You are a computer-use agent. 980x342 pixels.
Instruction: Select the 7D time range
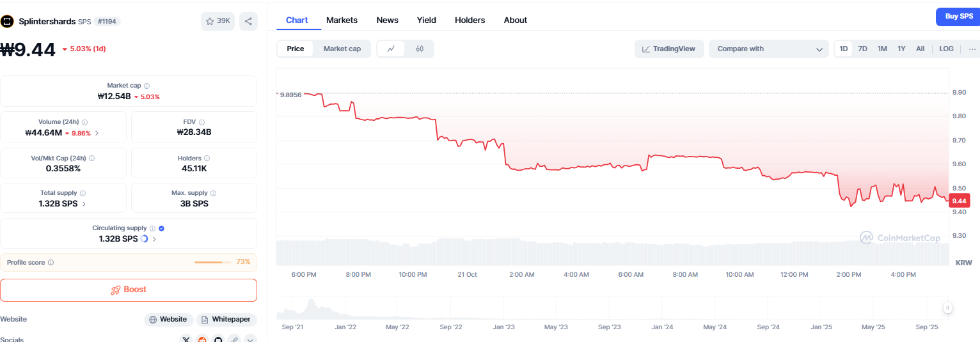(x=862, y=49)
